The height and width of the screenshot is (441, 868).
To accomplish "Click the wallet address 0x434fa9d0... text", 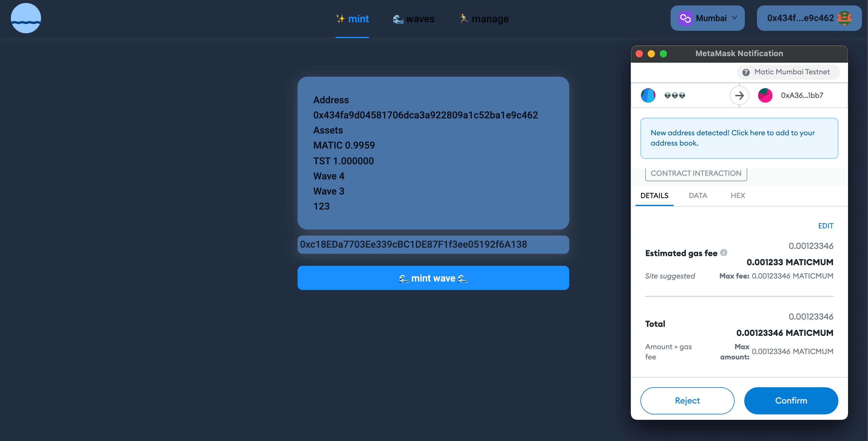I will [426, 115].
